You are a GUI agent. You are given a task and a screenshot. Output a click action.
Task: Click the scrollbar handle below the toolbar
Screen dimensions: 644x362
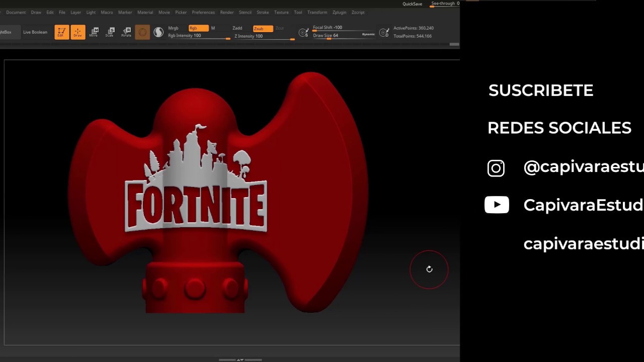tap(454, 44)
